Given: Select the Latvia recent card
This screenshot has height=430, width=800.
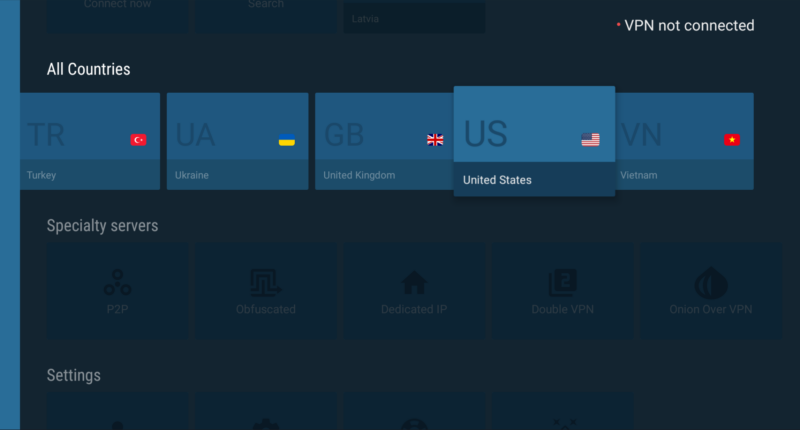Looking at the screenshot, I should tap(415, 16).
